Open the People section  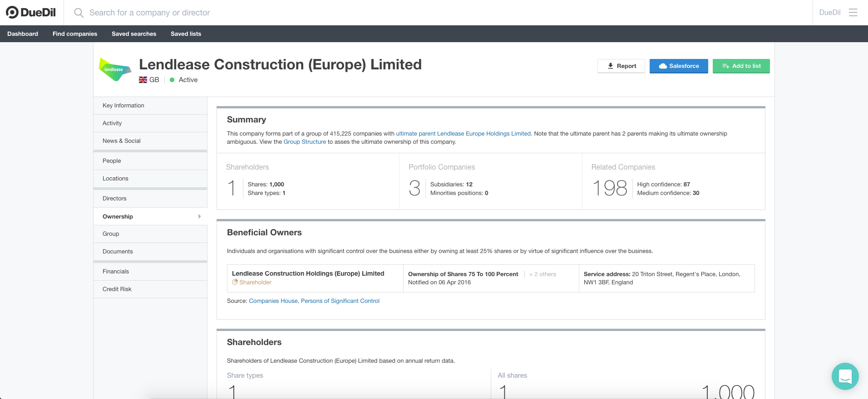(150, 161)
